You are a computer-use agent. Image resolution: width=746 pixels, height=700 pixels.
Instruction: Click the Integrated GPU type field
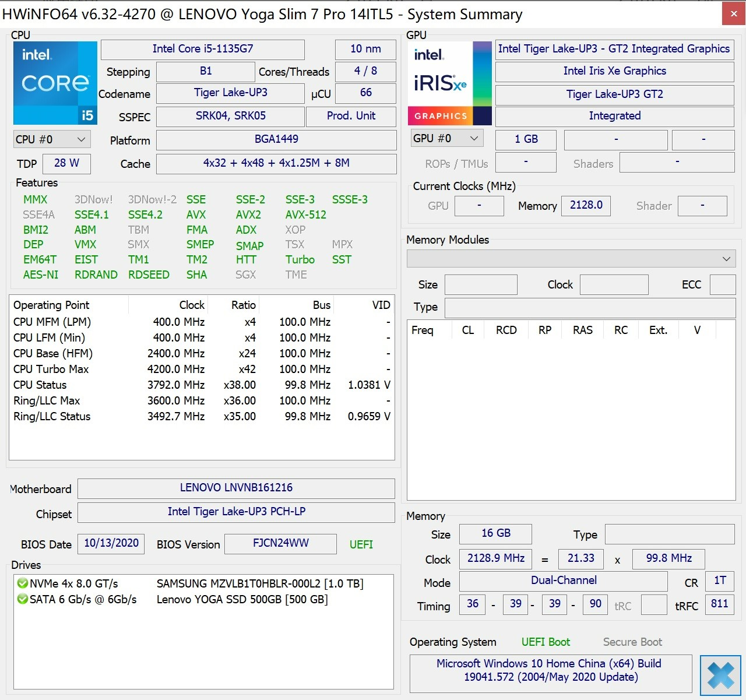coord(614,116)
